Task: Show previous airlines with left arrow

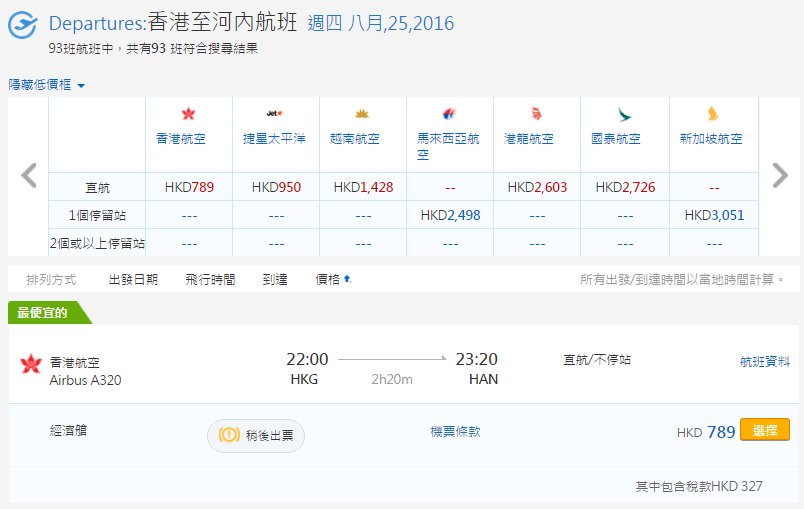Action: point(29,175)
